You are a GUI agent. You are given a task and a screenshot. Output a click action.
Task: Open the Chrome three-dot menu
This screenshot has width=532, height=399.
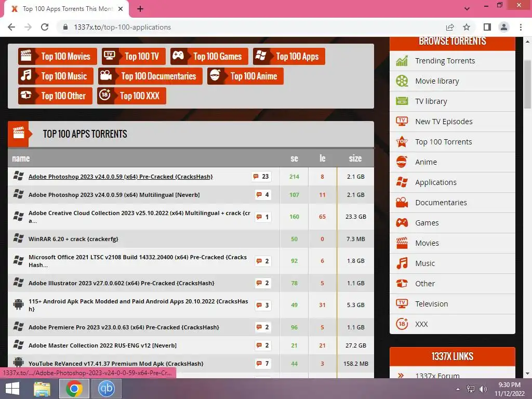[521, 27]
